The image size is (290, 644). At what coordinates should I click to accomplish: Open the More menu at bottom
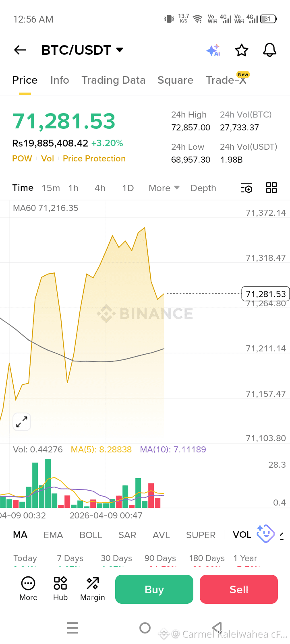point(28,588)
